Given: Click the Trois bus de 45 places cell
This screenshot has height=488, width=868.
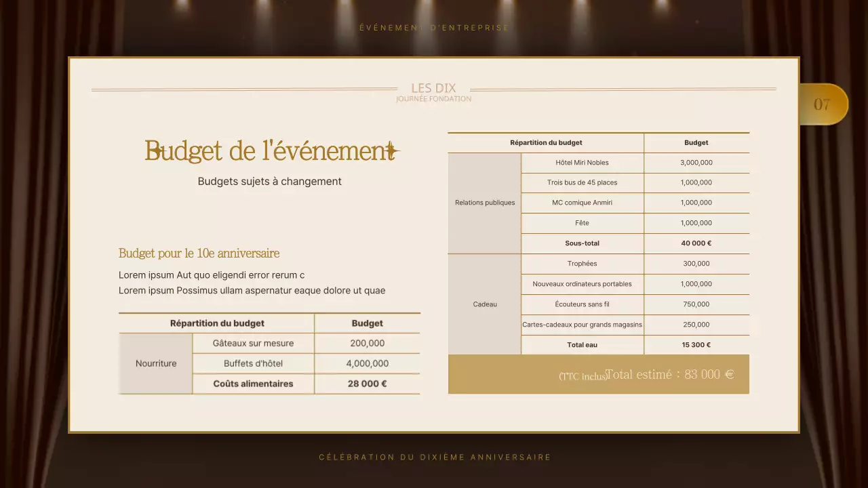Looking at the screenshot, I should 582,182.
